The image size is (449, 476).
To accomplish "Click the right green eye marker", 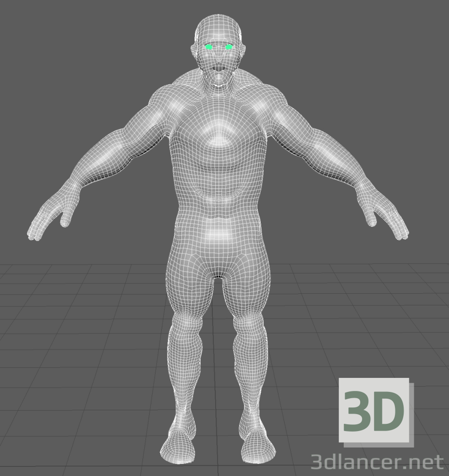I will click(228, 46).
